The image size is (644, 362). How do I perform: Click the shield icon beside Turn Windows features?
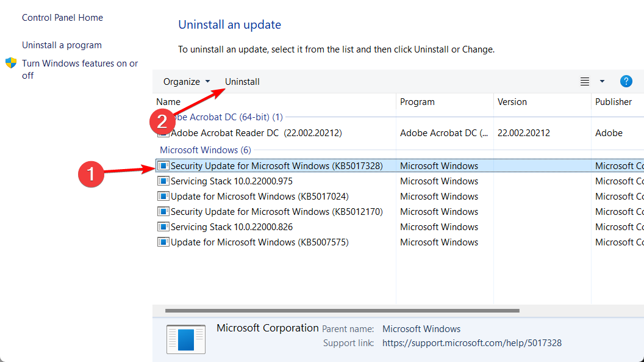coord(11,63)
